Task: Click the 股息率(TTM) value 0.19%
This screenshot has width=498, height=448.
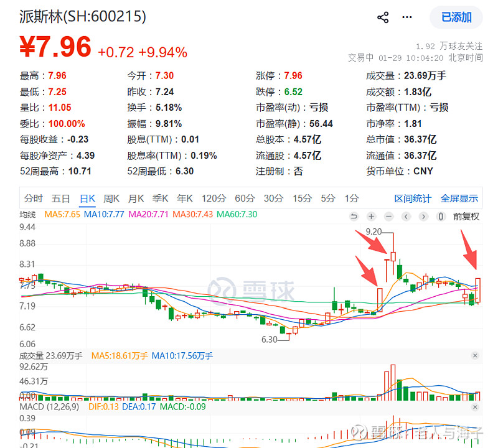Action: click(x=204, y=156)
